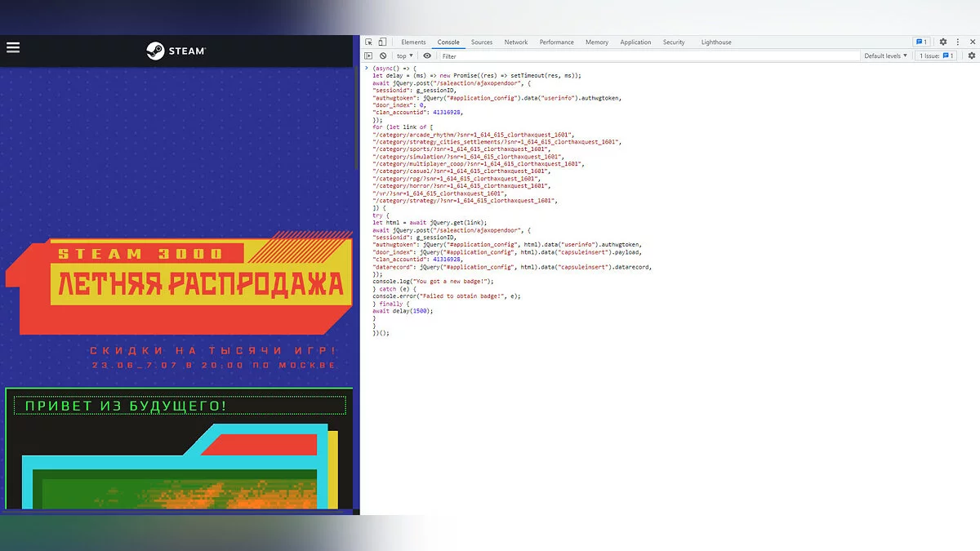Image resolution: width=980 pixels, height=551 pixels.
Task: Open the Elements tab
Action: coord(413,42)
